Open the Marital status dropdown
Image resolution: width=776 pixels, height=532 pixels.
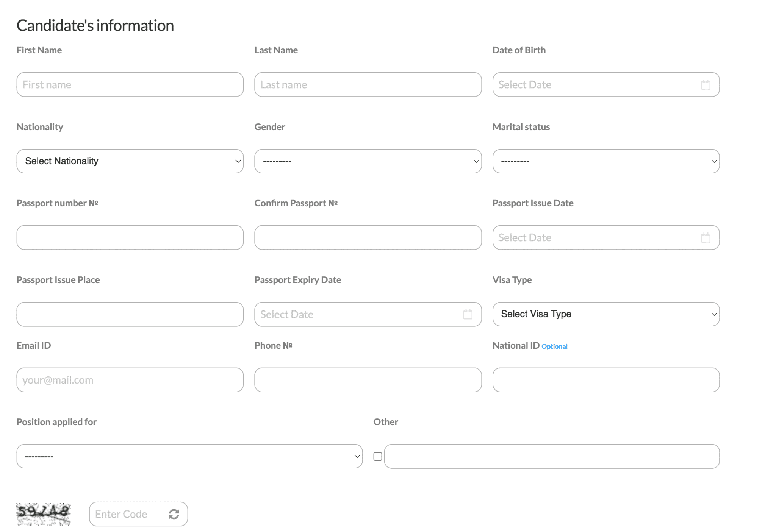coord(605,161)
